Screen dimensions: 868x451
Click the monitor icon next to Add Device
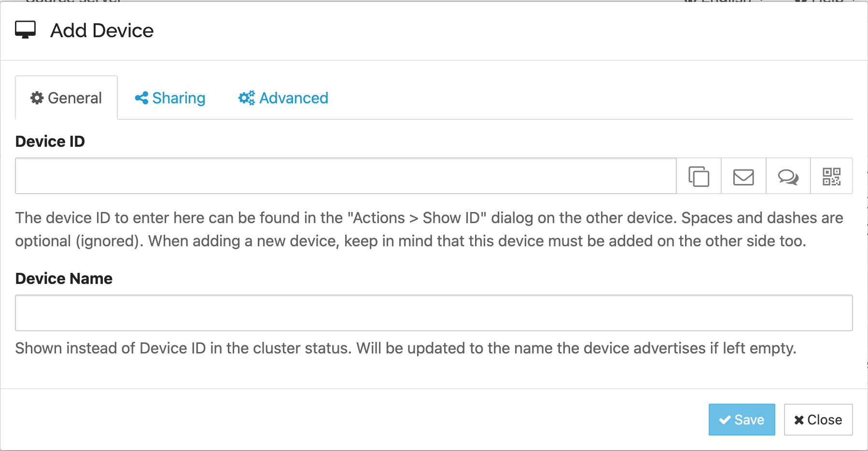tap(26, 30)
